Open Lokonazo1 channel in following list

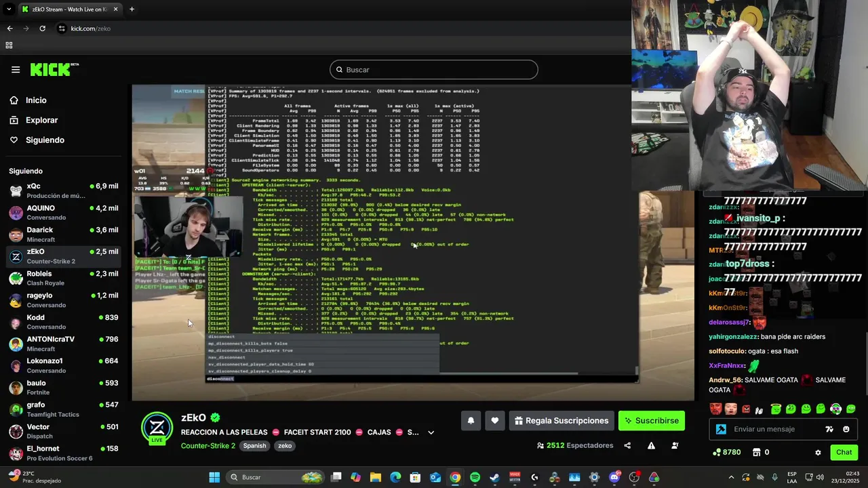coord(64,366)
